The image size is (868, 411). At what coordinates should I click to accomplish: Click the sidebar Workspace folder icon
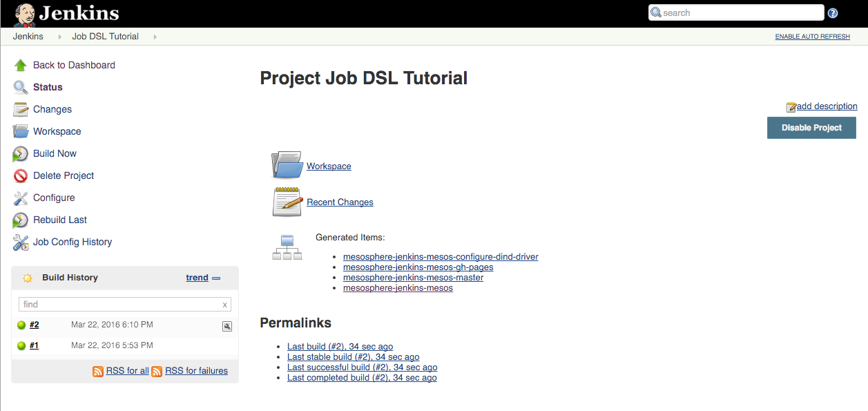21,131
